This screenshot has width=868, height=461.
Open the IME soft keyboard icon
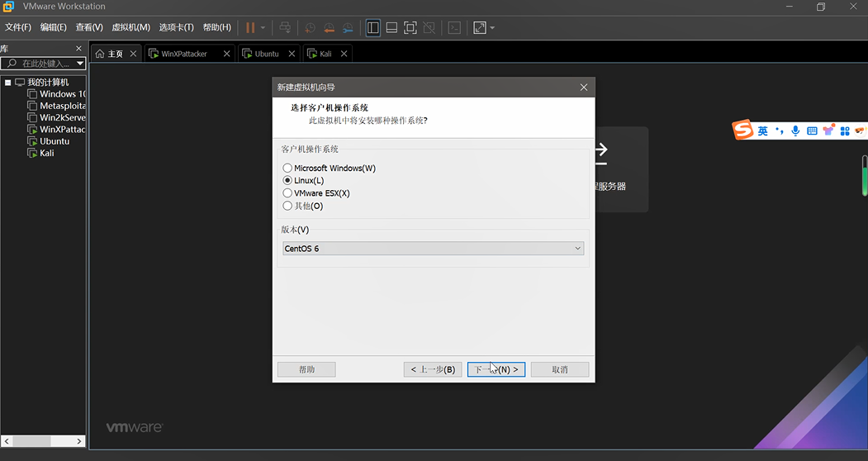(x=812, y=131)
